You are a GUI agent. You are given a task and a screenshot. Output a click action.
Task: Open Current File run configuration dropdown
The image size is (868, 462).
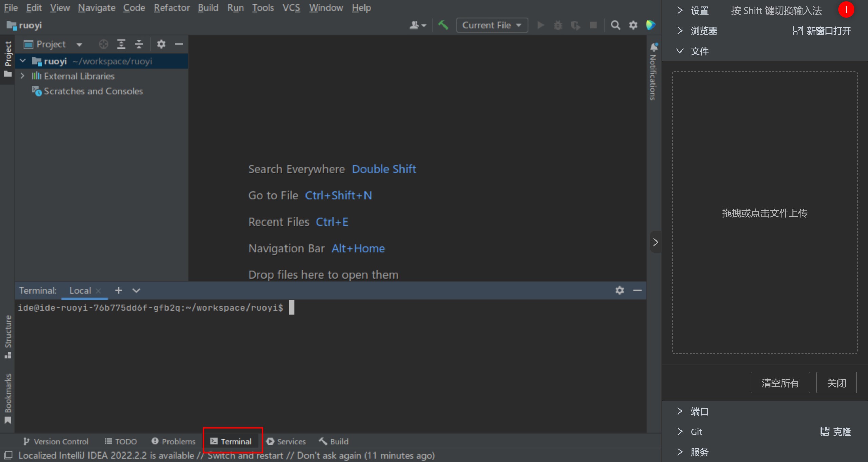pyautogui.click(x=492, y=25)
